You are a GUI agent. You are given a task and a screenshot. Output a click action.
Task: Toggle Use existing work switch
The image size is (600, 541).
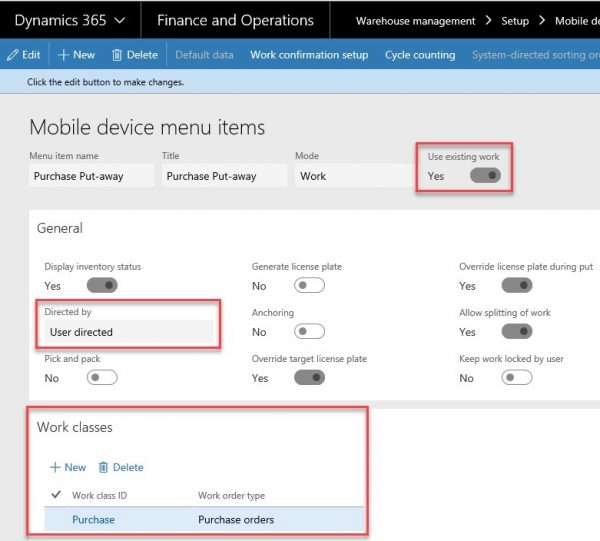pos(485,176)
